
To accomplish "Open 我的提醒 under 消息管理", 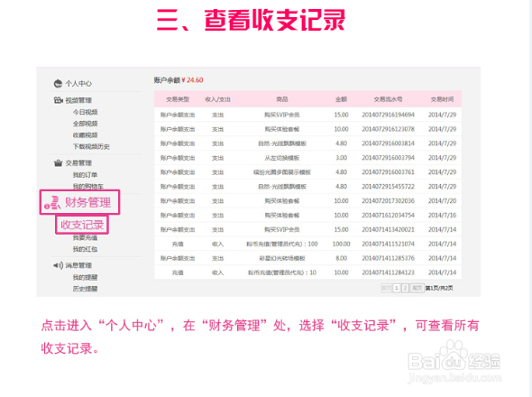I will pyautogui.click(x=85, y=278).
